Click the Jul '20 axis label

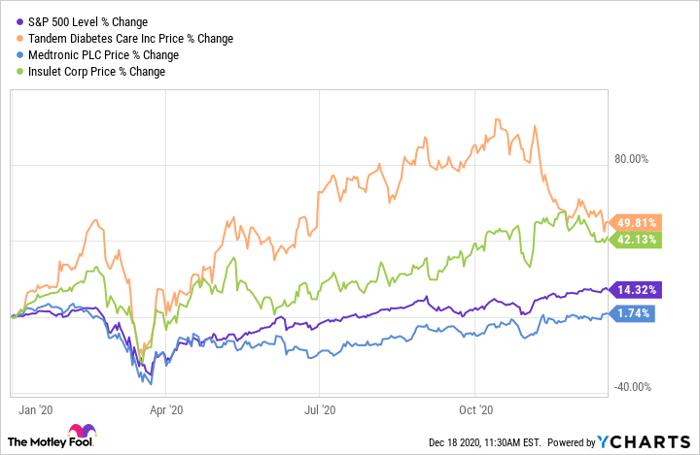coord(318,408)
